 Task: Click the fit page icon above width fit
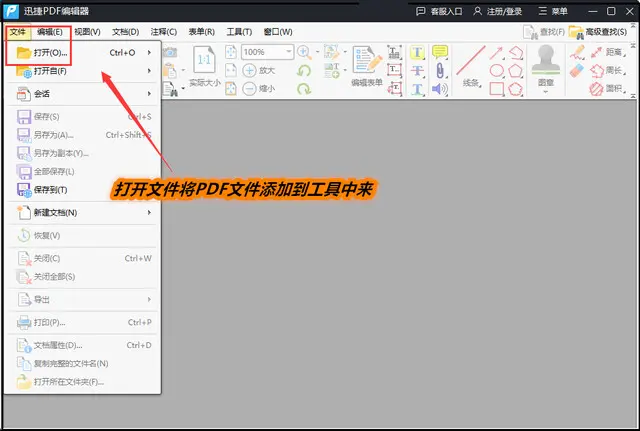pos(231,52)
